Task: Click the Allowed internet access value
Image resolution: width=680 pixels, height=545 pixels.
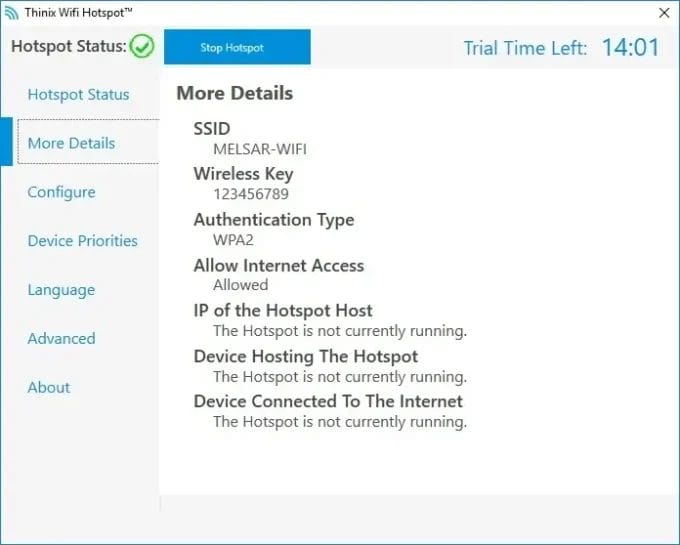Action: 241,285
